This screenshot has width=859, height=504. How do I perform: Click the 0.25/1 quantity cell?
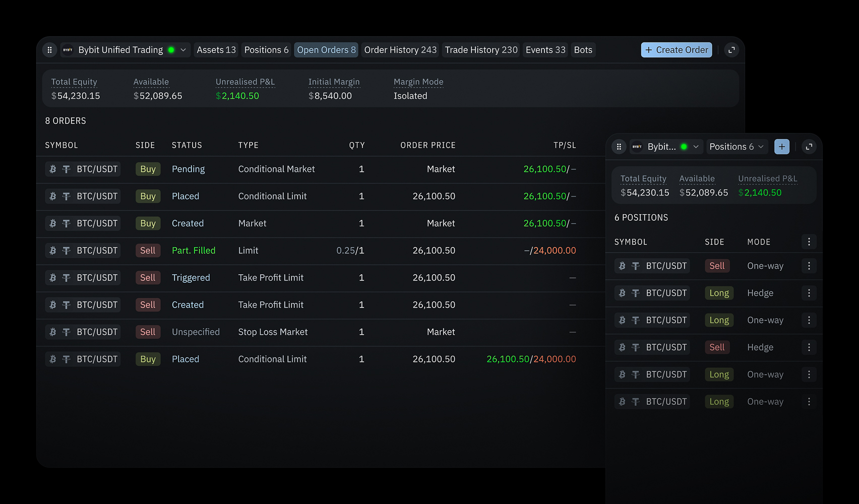coord(350,250)
